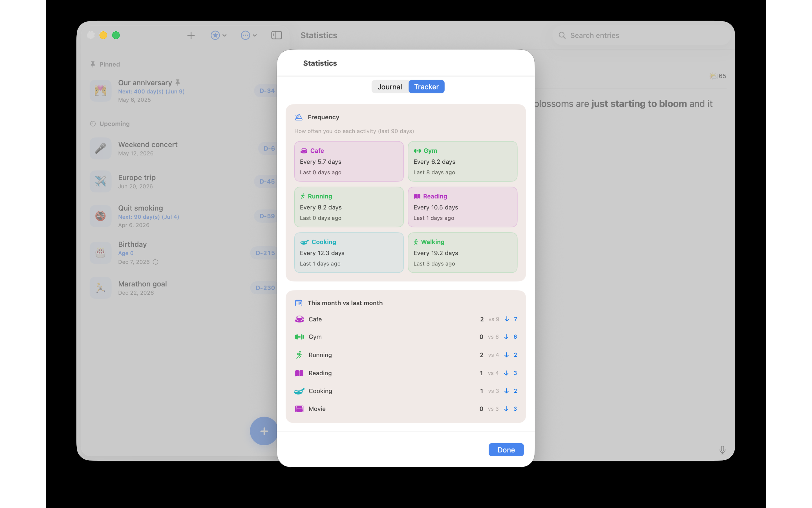Screen dimensions: 812x508
Task: Click the search magnifier icon
Action: tap(562, 35)
